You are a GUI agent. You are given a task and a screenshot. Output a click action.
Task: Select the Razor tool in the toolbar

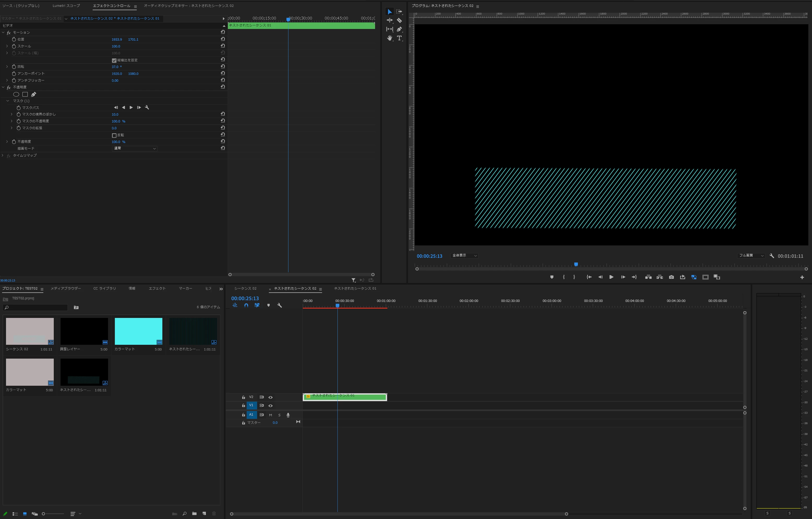pos(399,21)
